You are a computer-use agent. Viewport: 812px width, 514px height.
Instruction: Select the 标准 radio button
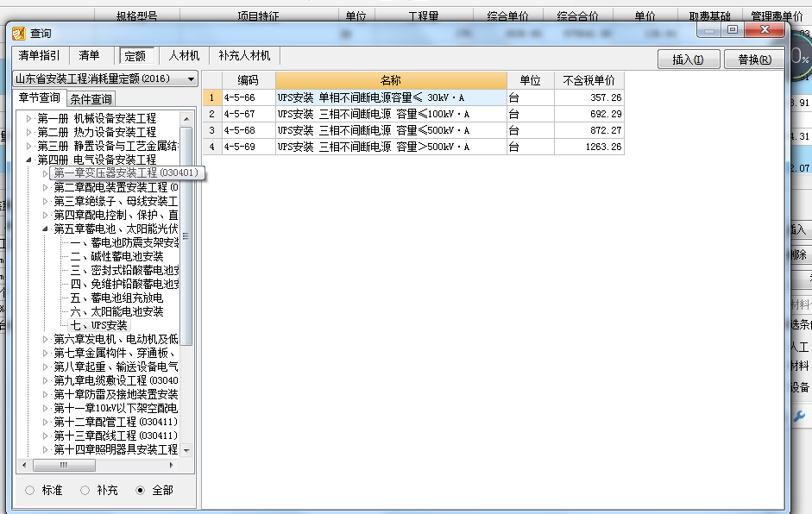30,490
